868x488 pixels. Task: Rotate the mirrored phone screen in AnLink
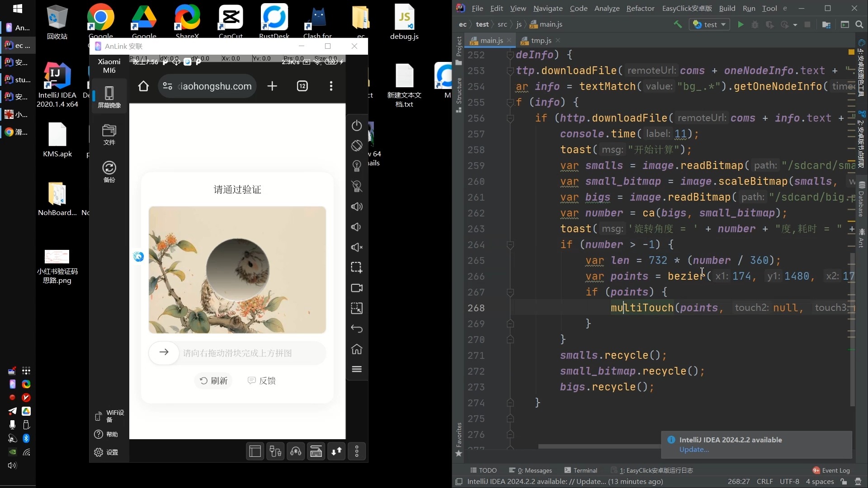pyautogui.click(x=357, y=145)
